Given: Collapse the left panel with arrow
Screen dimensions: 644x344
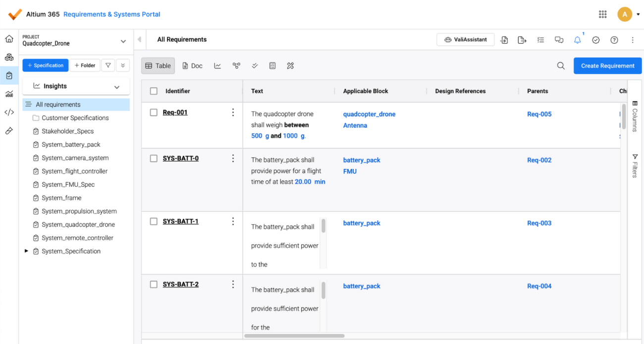Looking at the screenshot, I should 139,40.
